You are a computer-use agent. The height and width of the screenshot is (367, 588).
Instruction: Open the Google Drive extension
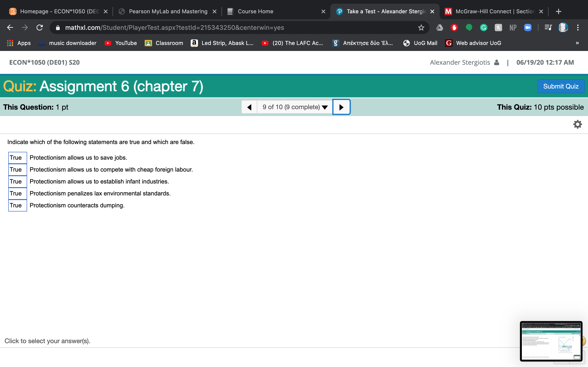[440, 28]
